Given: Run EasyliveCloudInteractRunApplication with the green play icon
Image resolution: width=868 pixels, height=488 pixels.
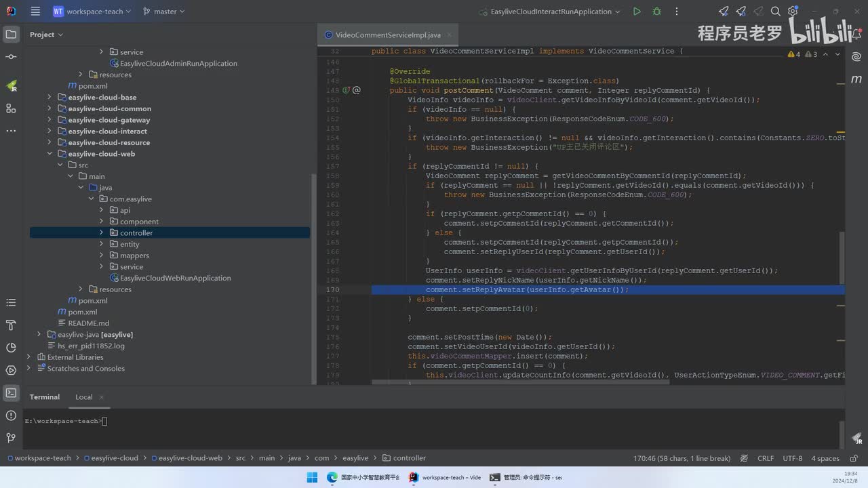Looking at the screenshot, I should point(636,12).
